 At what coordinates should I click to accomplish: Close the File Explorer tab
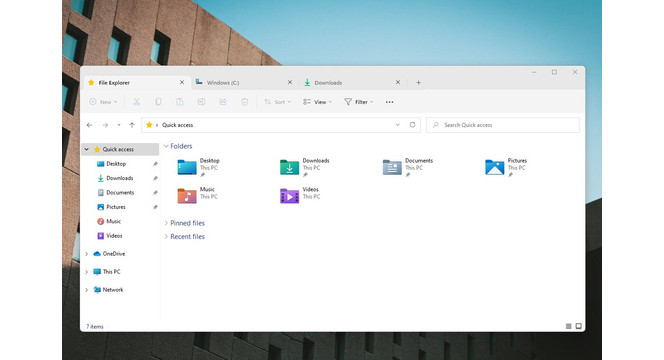(x=182, y=82)
